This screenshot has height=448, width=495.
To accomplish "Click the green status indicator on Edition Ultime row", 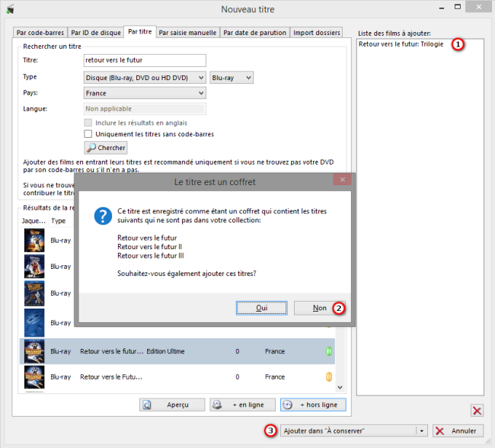I will click(x=329, y=351).
